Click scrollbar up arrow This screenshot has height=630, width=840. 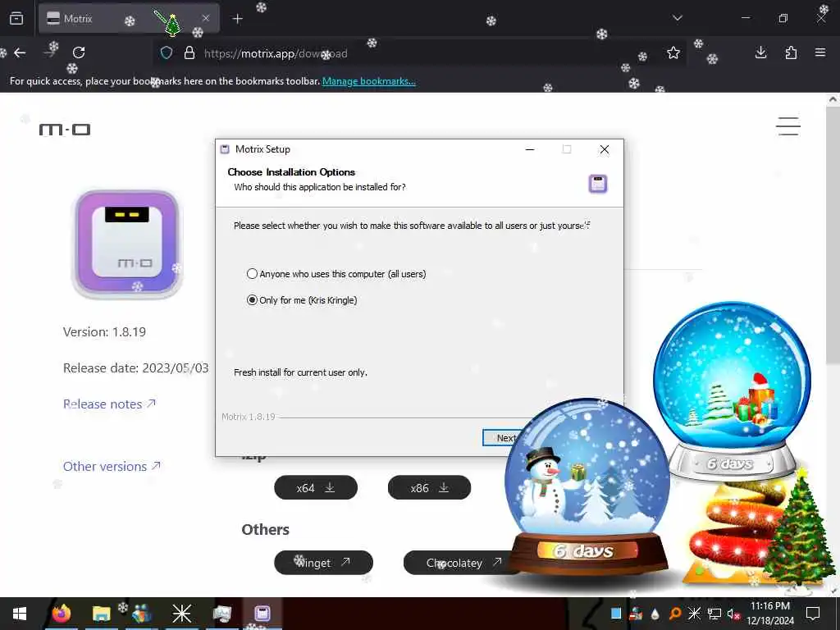(833, 99)
